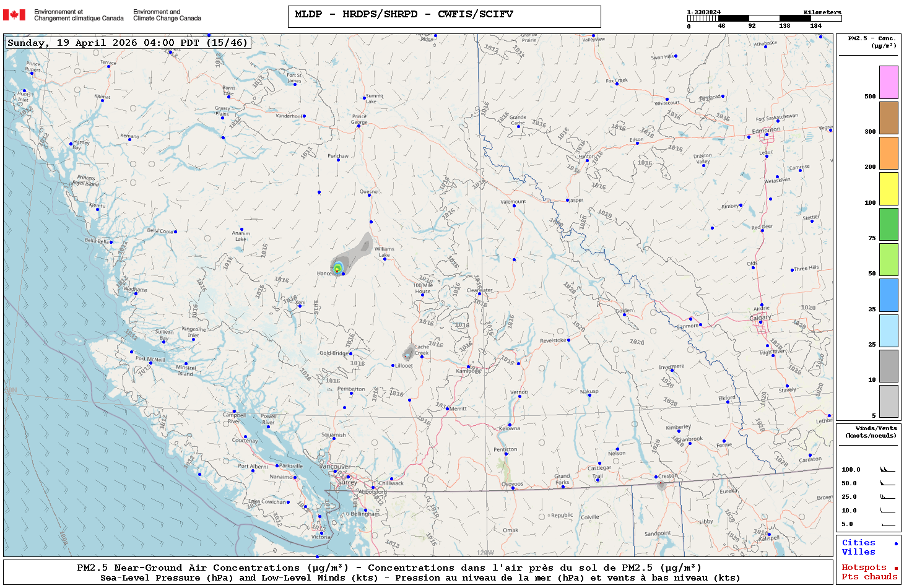Click the Sunday 19 April 2026 timestamp box
904x588 pixels.
coord(128,43)
